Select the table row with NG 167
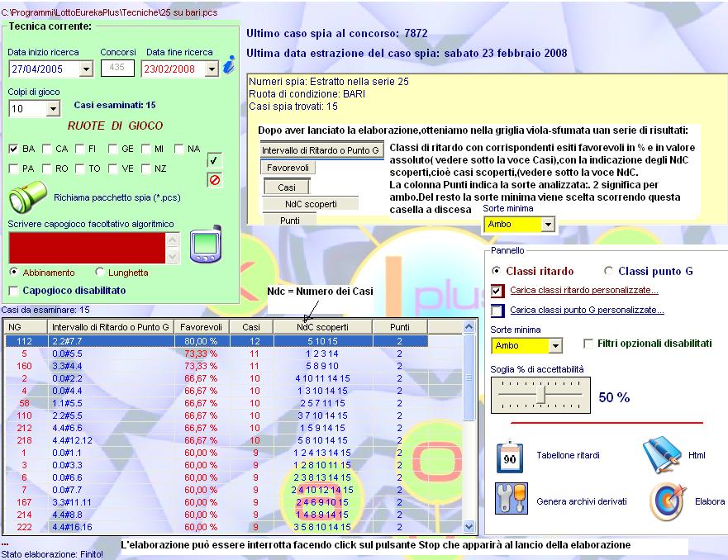This screenshot has height=560, width=728. click(216, 502)
